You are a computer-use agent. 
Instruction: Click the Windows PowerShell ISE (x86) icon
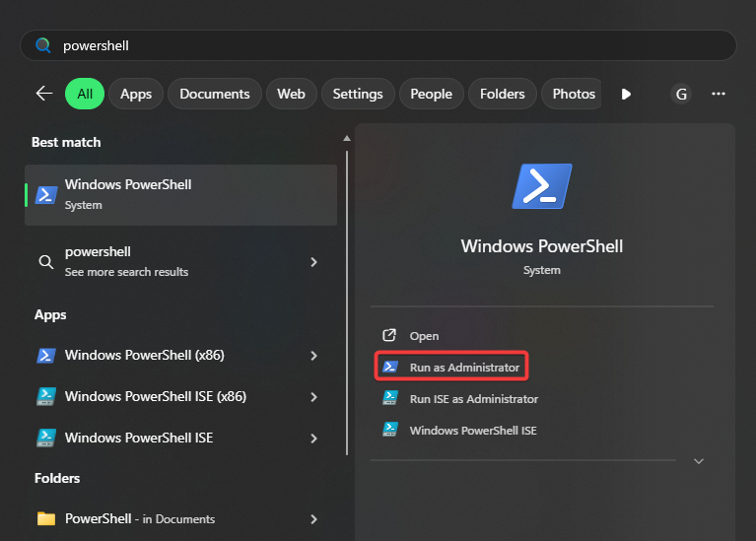pos(45,396)
